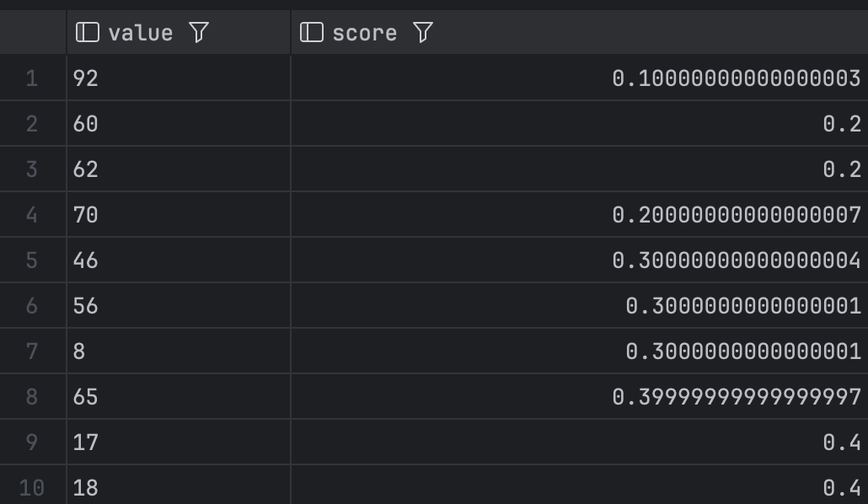Screen dimensions: 868x504
Task: Select row number 3
Action: 32,169
